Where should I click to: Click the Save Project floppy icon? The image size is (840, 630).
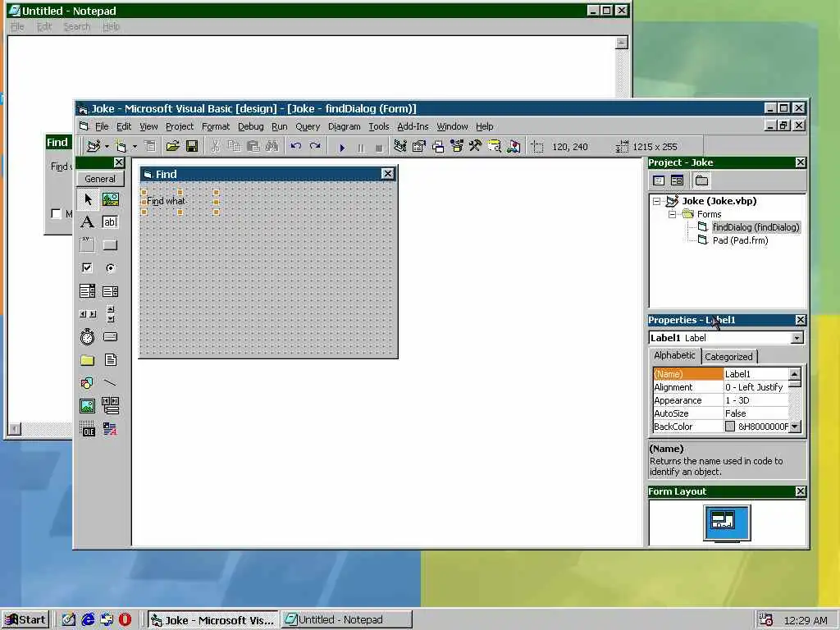tap(192, 146)
